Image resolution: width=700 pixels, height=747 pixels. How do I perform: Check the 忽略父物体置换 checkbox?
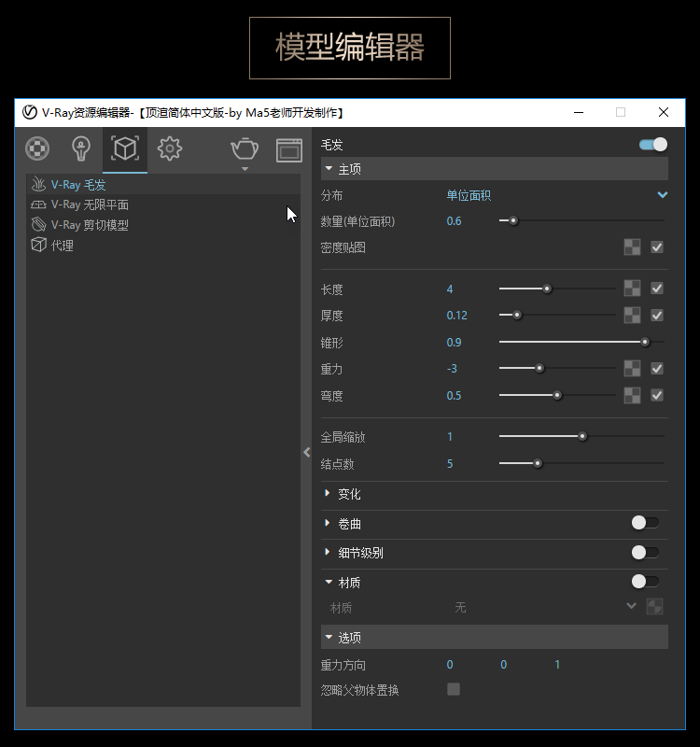[x=454, y=689]
